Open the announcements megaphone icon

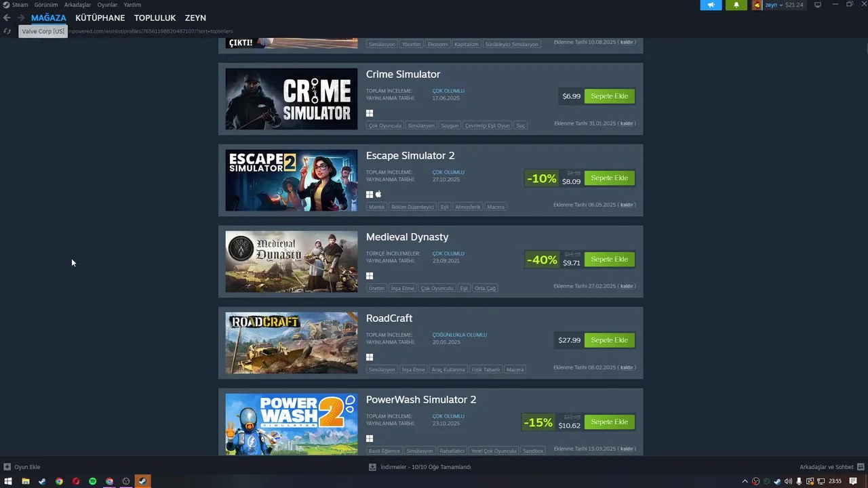coord(711,5)
